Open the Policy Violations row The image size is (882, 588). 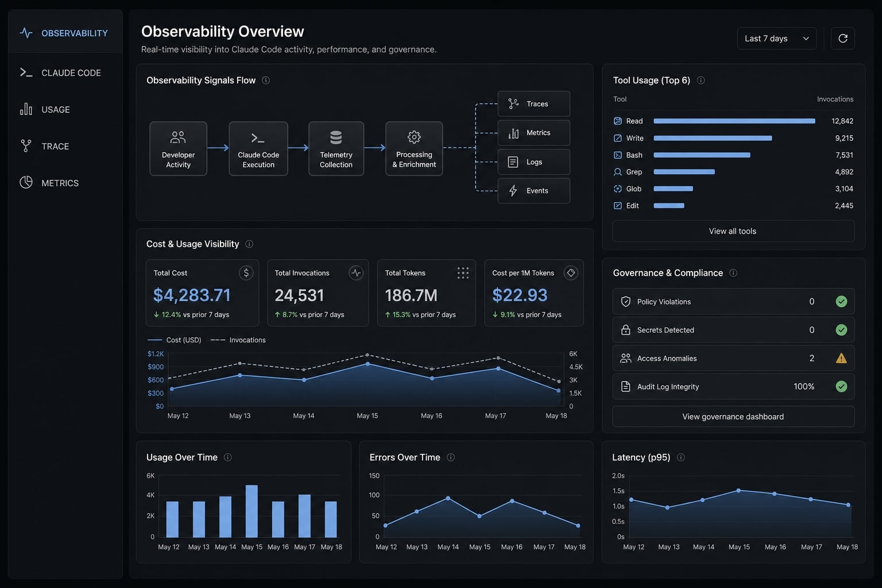click(x=733, y=301)
